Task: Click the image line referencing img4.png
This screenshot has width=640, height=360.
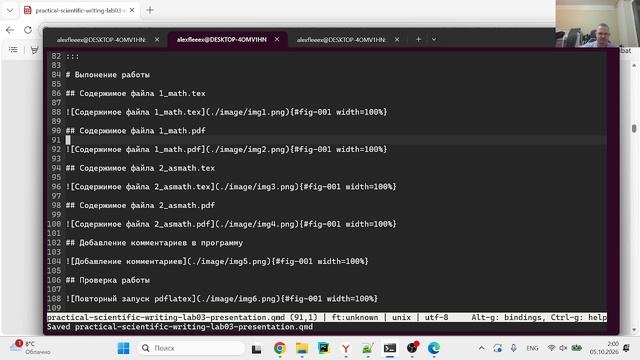Action: tap(231, 224)
